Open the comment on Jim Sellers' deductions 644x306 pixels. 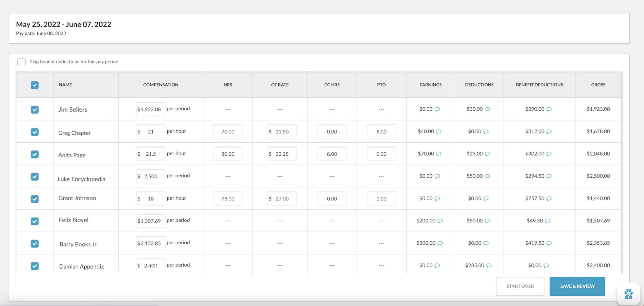coord(487,109)
